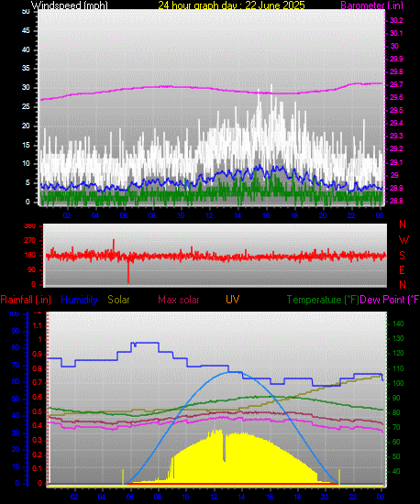
Task: Click the "29.9" barometer axis value
Action: [x=396, y=59]
